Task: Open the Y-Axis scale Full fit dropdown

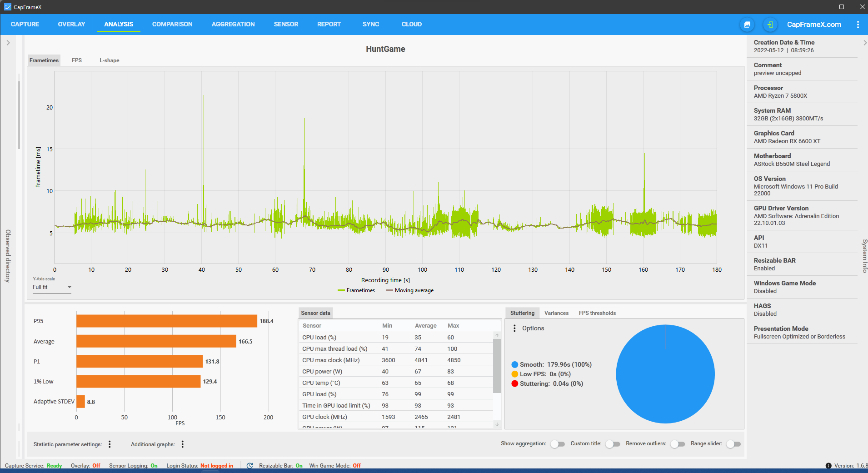Action: point(52,287)
